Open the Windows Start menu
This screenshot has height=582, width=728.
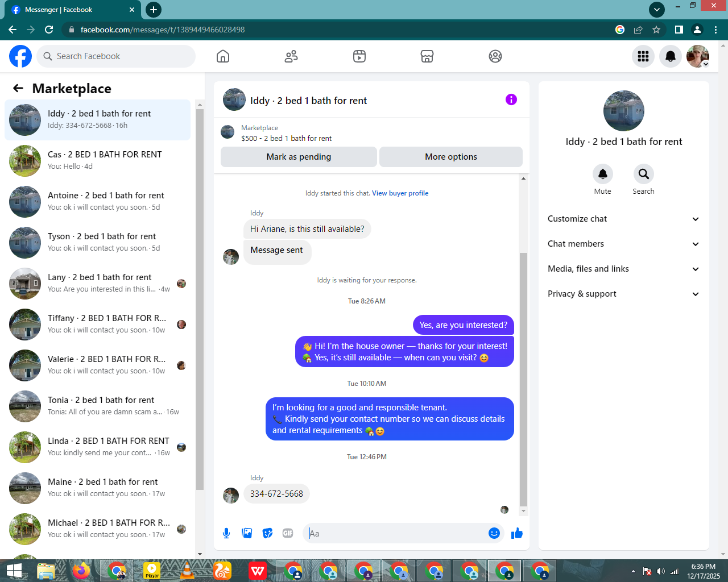14,571
